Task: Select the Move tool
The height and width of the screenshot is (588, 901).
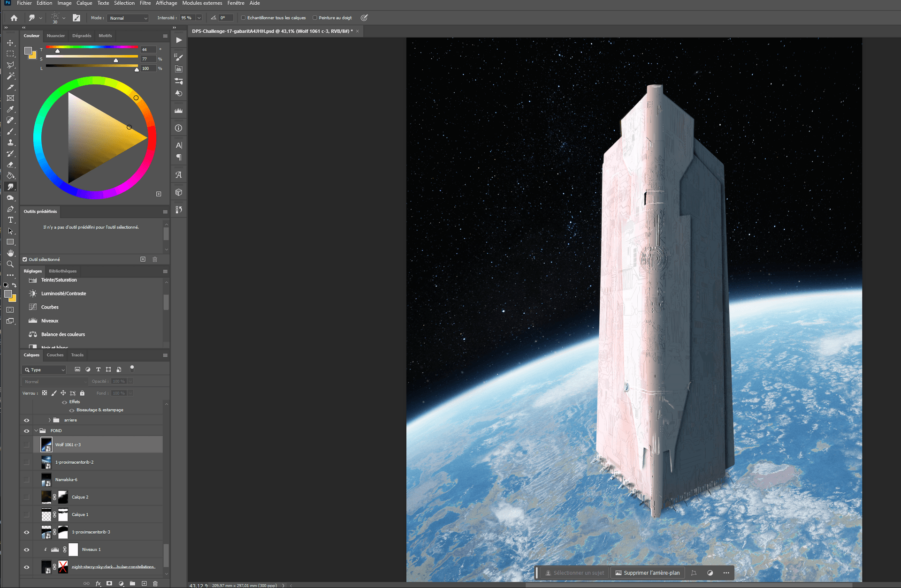Action: point(10,43)
